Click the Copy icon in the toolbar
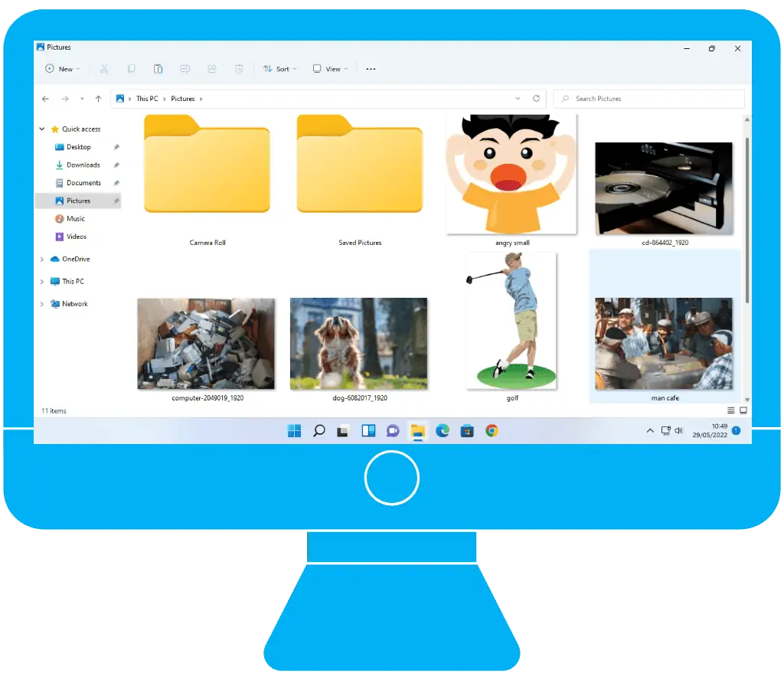 (131, 69)
